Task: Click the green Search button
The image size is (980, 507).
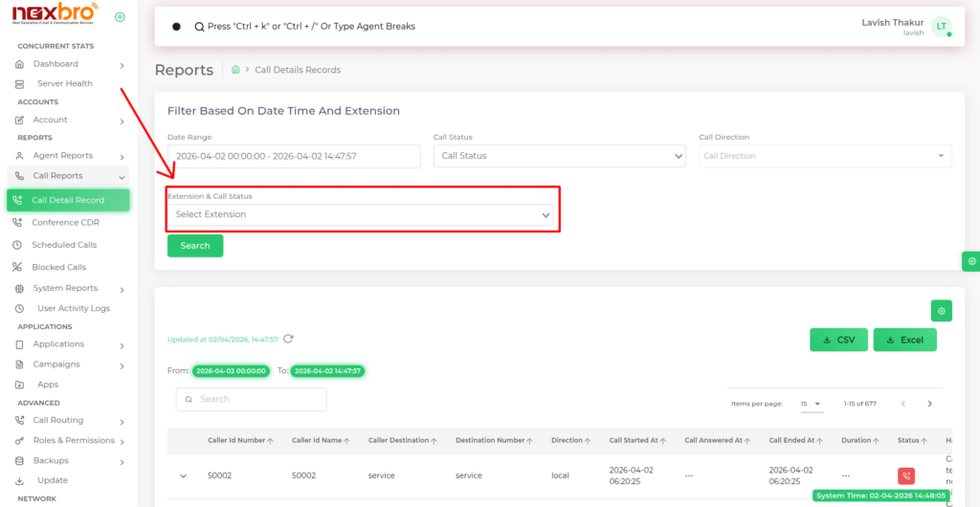Action: [195, 246]
